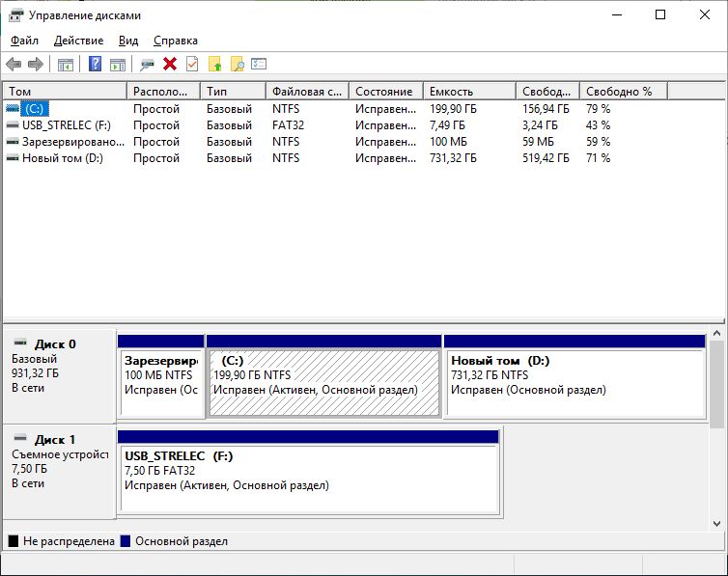Click the drive connect toolbar icon
The image size is (728, 576).
[x=147, y=65]
